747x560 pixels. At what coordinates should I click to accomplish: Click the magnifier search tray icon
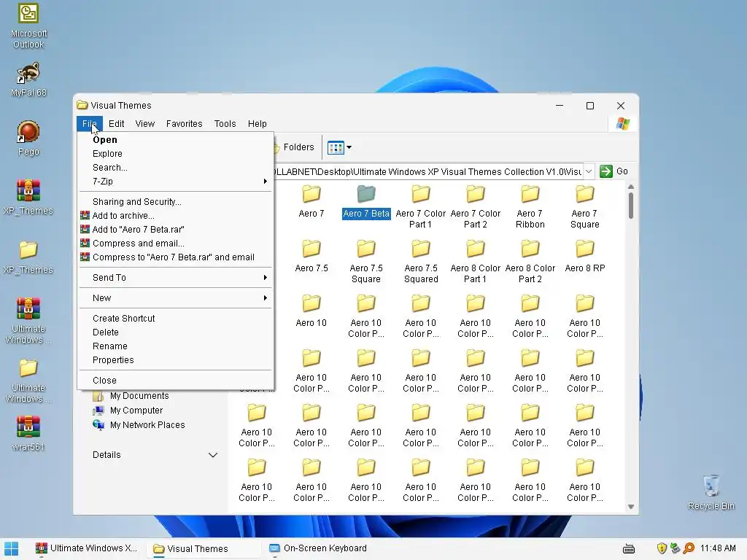pos(689,548)
